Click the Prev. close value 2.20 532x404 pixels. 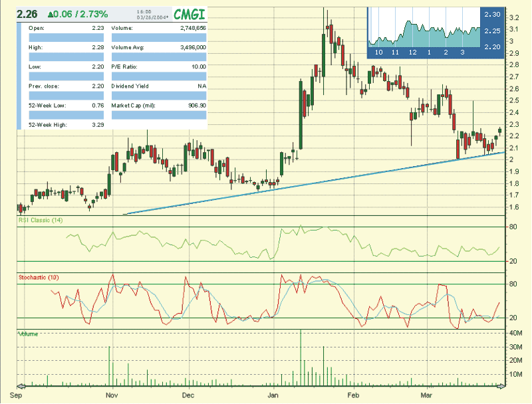click(98, 86)
